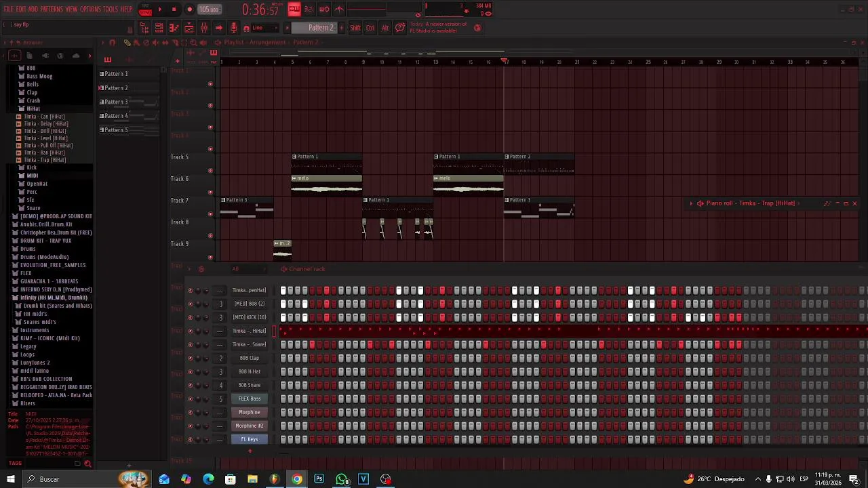Expand the Loops folder in browser
Screen dimensions: 868x488
click(27, 354)
